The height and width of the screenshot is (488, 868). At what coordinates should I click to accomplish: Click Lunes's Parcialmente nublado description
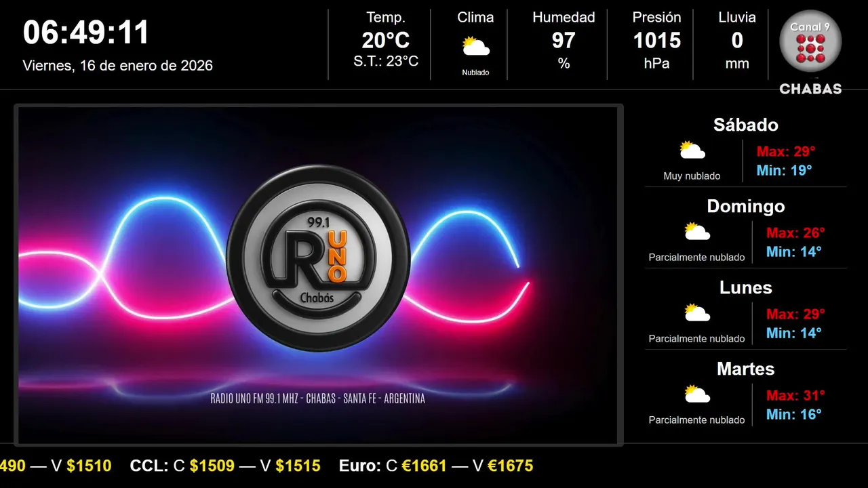pyautogui.click(x=696, y=338)
